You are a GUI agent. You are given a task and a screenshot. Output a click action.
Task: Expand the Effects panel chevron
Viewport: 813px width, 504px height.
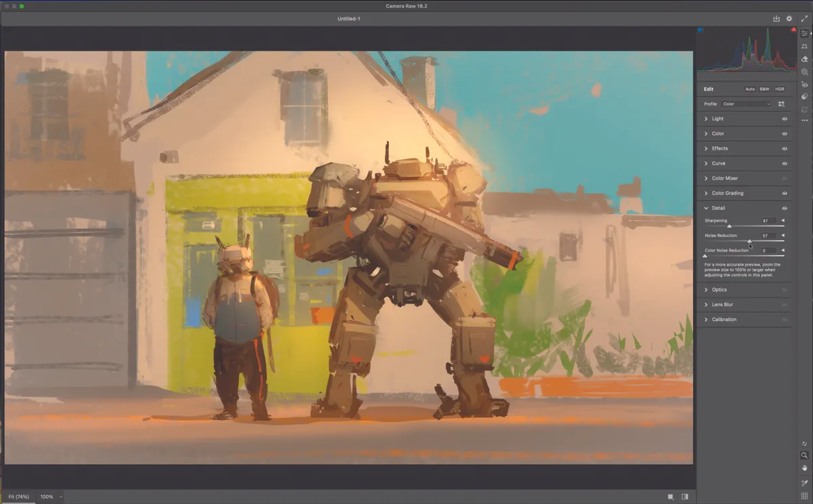(x=706, y=148)
